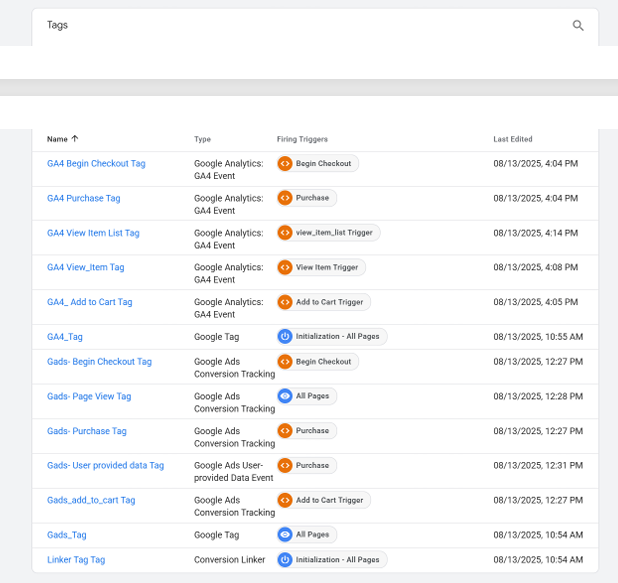The image size is (618, 583).
Task: Open the GA4 Purchase Tag
Action: click(84, 198)
